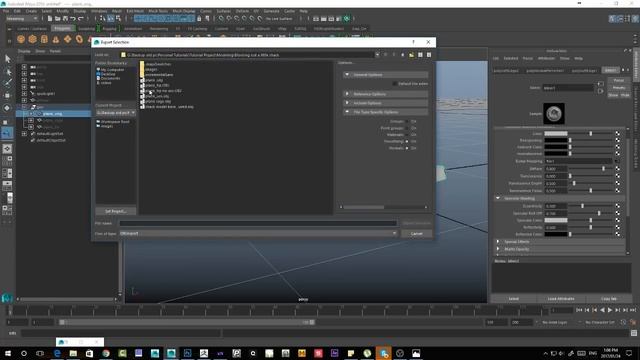
Task: Open Attributes menu in Attribute Editor
Action: tap(546, 58)
